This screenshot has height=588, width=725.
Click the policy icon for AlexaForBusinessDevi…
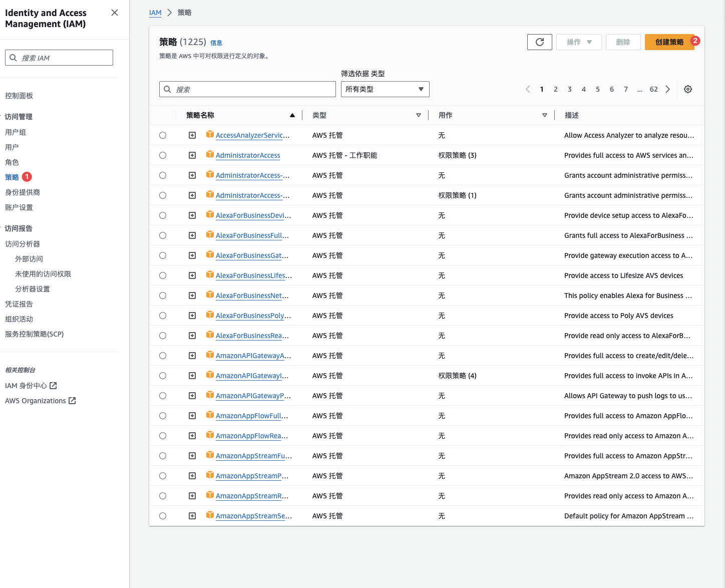[x=210, y=215]
